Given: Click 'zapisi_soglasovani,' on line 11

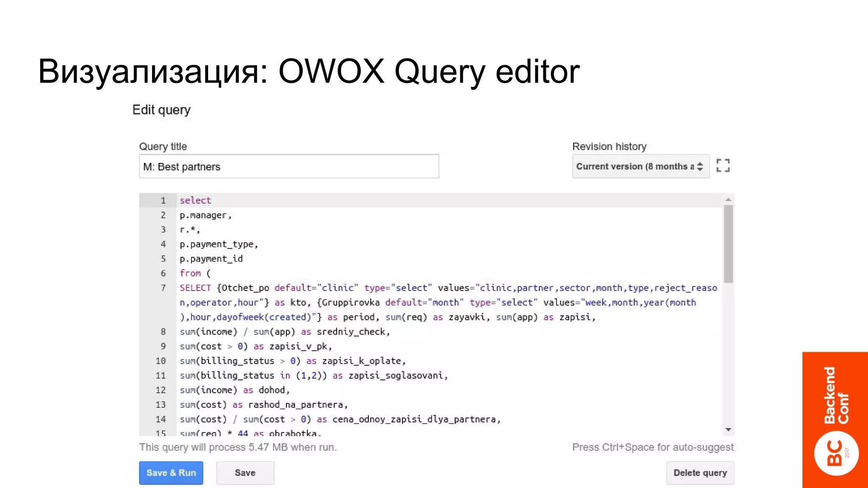Looking at the screenshot, I should coord(398,375).
